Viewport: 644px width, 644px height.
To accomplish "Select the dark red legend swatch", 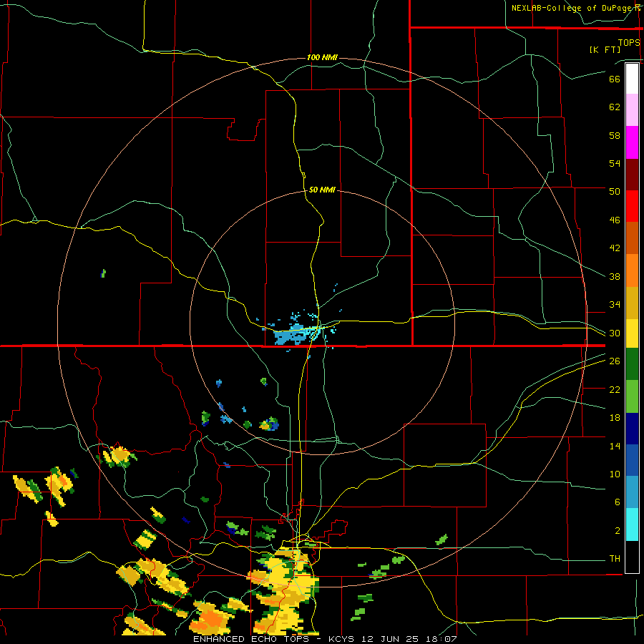I will pos(632,175).
